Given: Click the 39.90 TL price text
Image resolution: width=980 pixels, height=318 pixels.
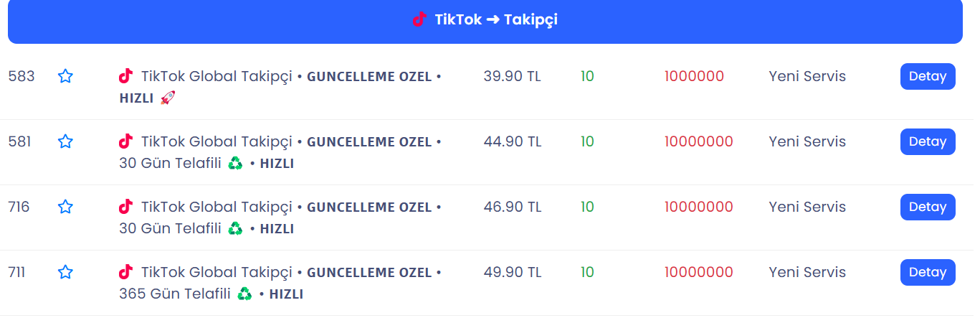Looking at the screenshot, I should [x=513, y=76].
